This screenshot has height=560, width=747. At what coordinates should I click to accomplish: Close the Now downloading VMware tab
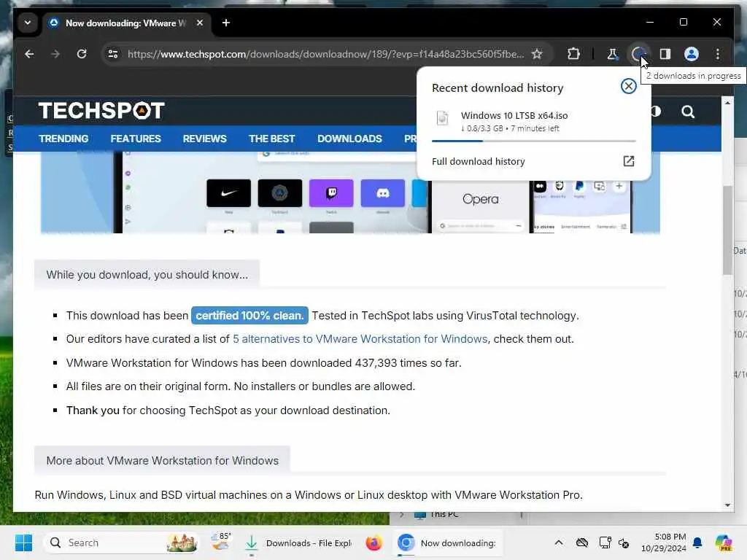click(200, 23)
